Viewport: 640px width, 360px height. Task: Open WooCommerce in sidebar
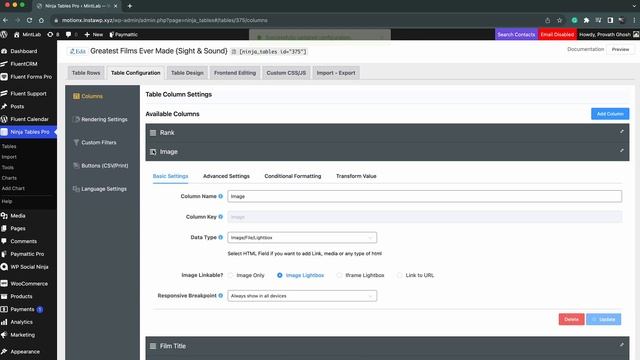pos(28,284)
